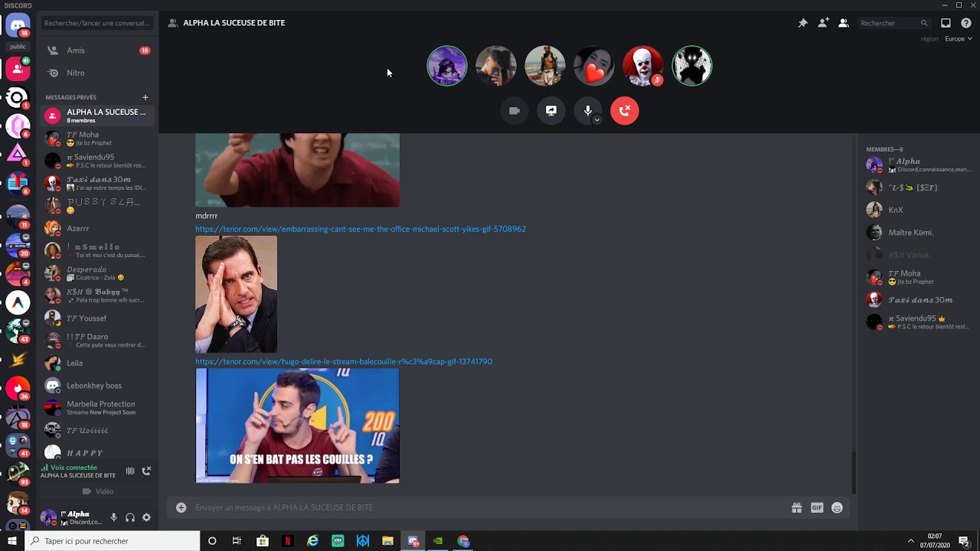Open emoji picker

(x=837, y=507)
